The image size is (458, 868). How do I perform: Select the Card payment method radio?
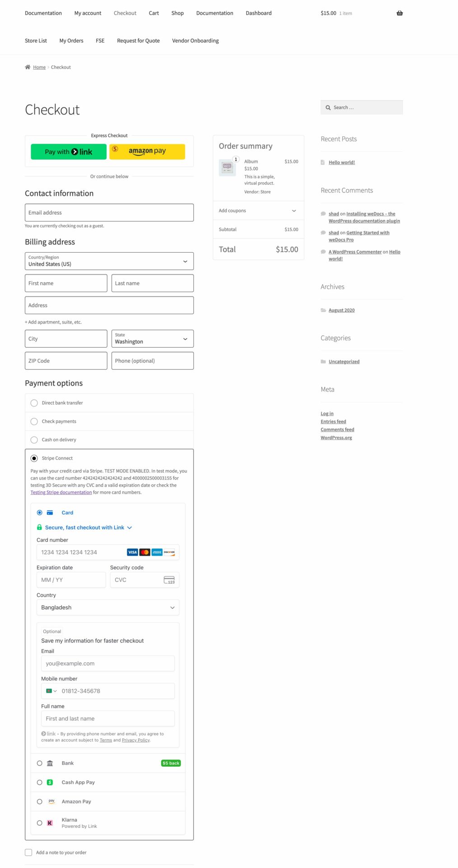coord(39,513)
